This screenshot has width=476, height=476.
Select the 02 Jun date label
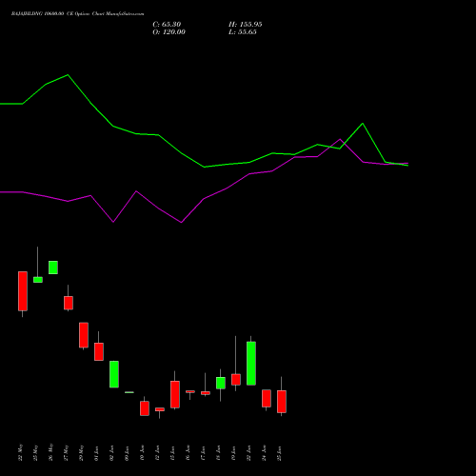coord(112,453)
